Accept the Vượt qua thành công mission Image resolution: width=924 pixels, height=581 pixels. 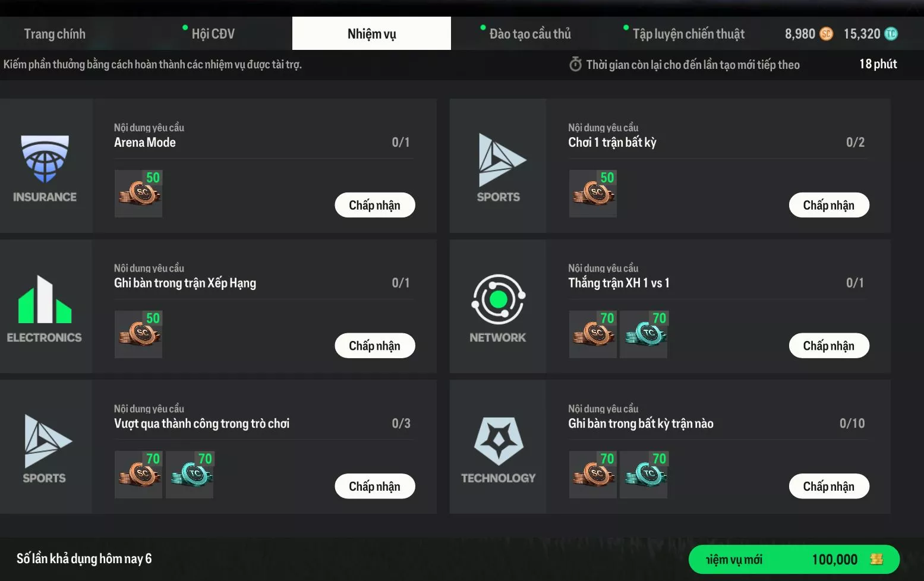(x=374, y=487)
